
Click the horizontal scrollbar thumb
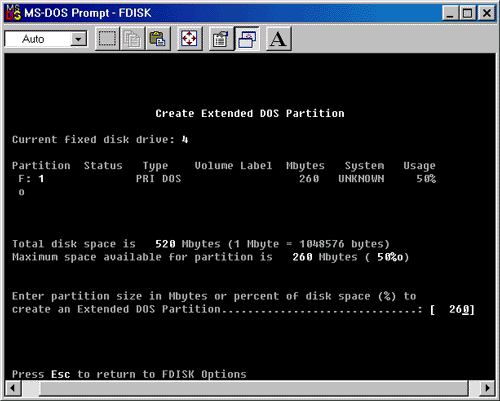tap(253, 388)
